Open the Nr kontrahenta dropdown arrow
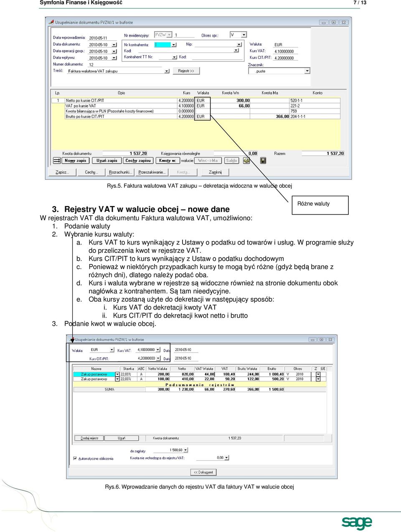Screen dimensions: 401x532 [x=174, y=45]
